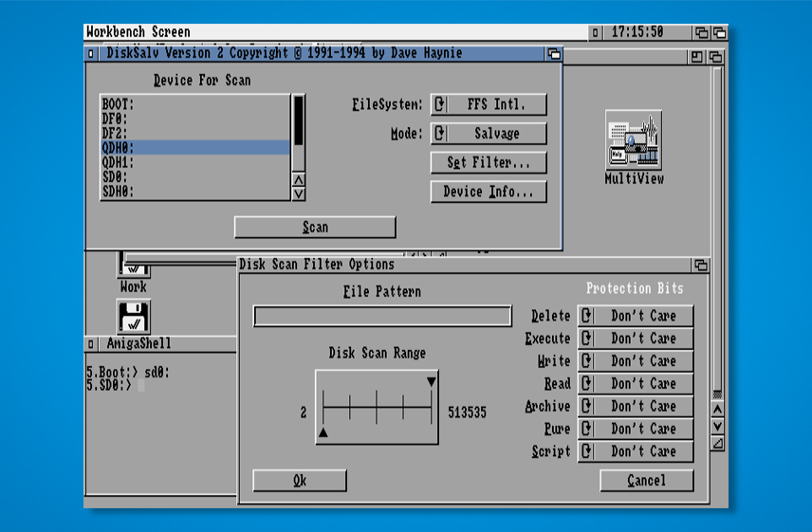The image size is (812, 532).
Task: Click the lower triangle marker on Disk Scan Range
Action: click(x=323, y=433)
